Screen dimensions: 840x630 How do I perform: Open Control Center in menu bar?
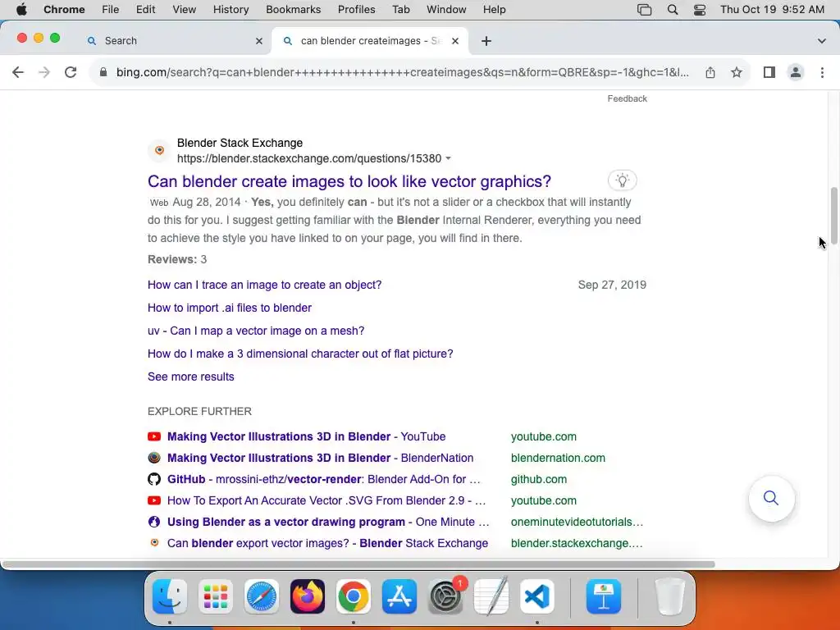click(x=699, y=10)
